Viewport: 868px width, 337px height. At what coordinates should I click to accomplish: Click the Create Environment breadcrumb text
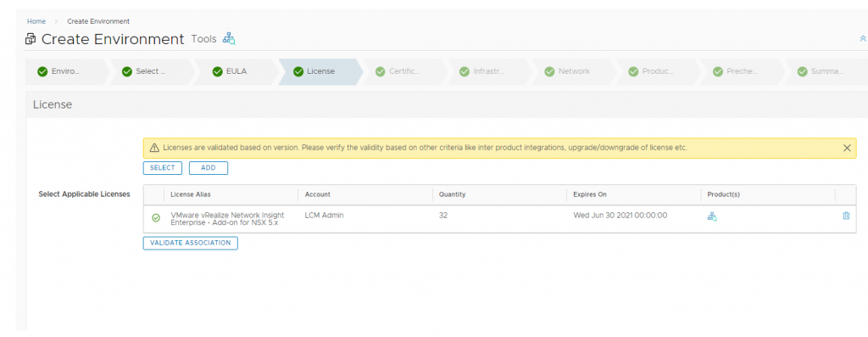click(98, 21)
